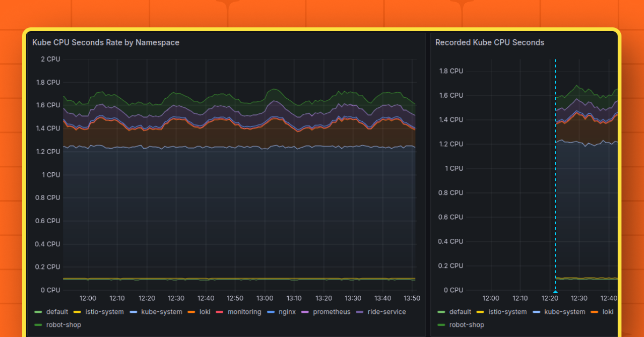Click the orange loki legend icon
Image resolution: width=644 pixels, height=337 pixels.
[191, 312]
